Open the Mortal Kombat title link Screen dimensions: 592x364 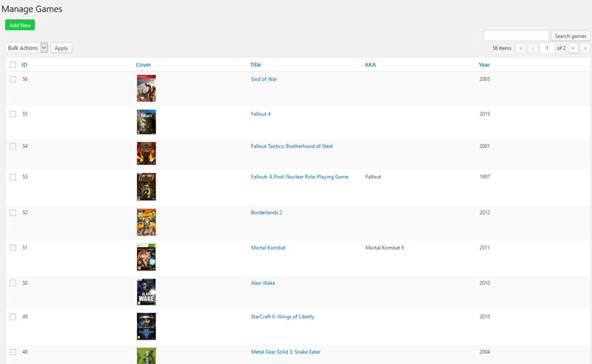click(268, 248)
